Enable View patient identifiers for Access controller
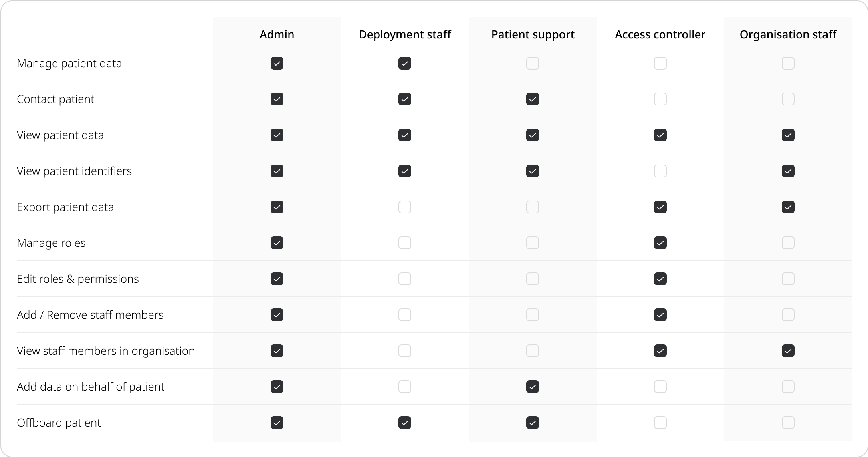 pos(660,171)
